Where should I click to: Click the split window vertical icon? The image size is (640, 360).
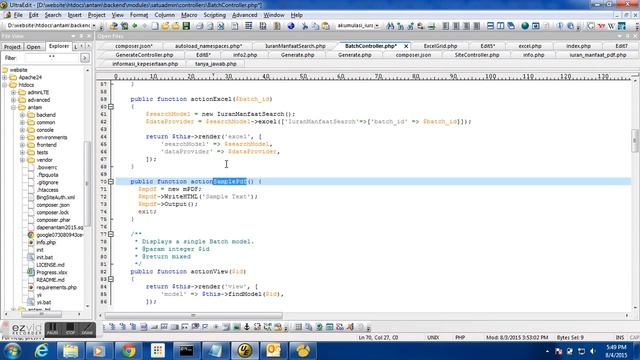(500, 26)
